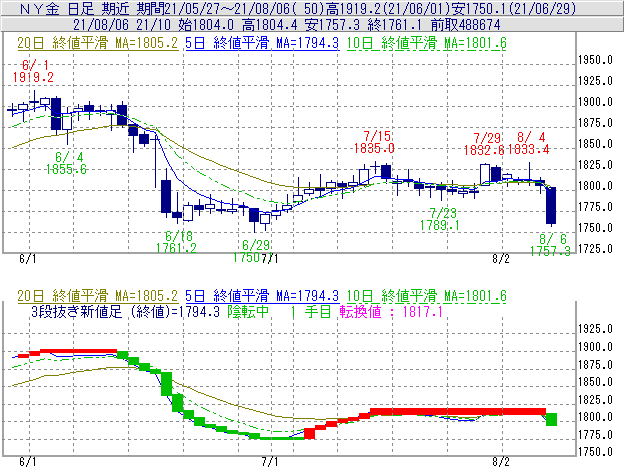
Task: Click the 陰転中 status text
Action: coord(248,311)
